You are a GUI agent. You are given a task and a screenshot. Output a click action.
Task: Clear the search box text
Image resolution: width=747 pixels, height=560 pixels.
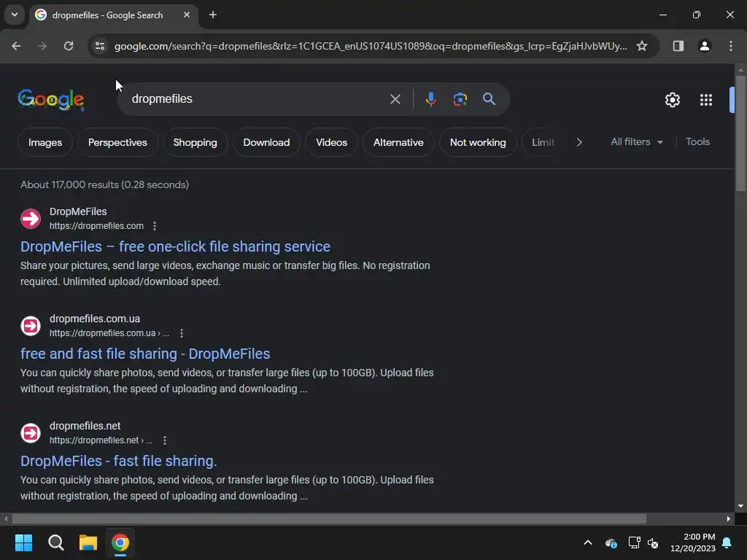coord(395,99)
